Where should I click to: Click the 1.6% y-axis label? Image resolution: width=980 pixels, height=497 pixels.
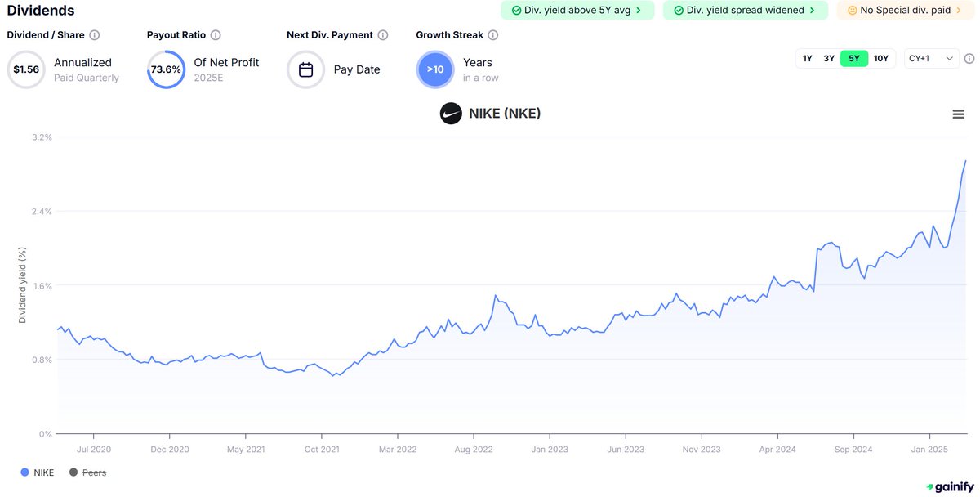coord(42,285)
